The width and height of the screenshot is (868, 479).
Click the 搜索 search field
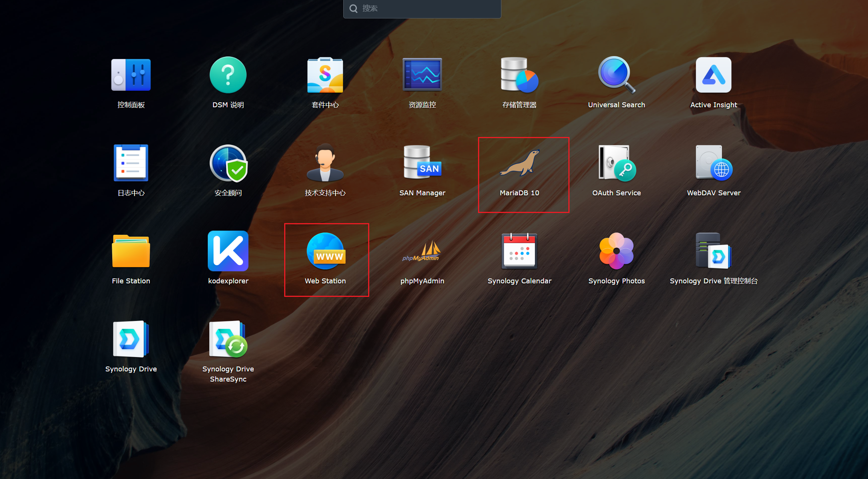point(422,8)
